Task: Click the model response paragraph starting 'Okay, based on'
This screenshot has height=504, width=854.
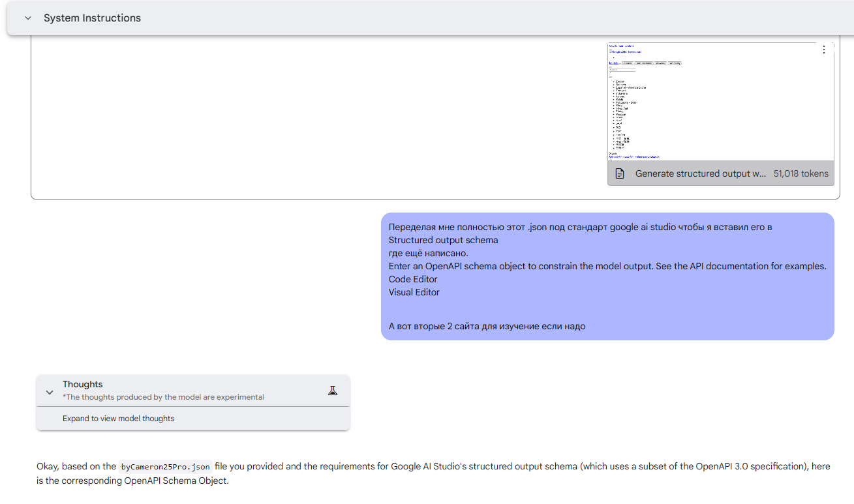Action: point(433,473)
